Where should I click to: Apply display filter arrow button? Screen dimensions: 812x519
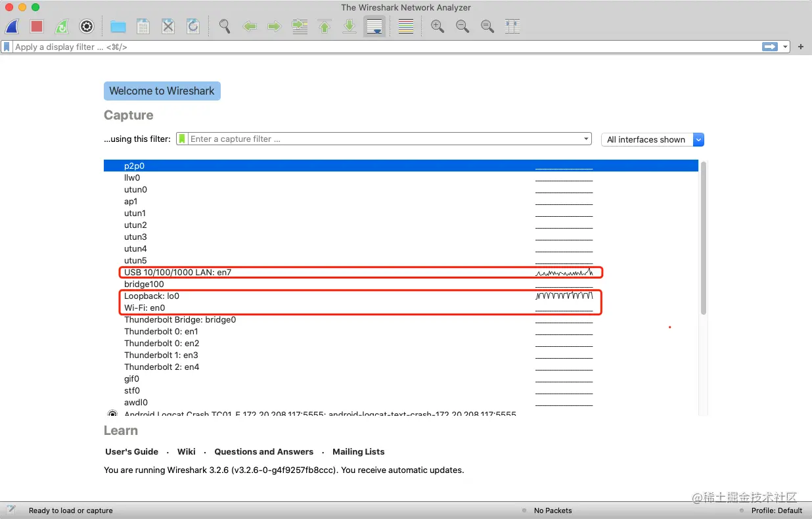tap(769, 47)
